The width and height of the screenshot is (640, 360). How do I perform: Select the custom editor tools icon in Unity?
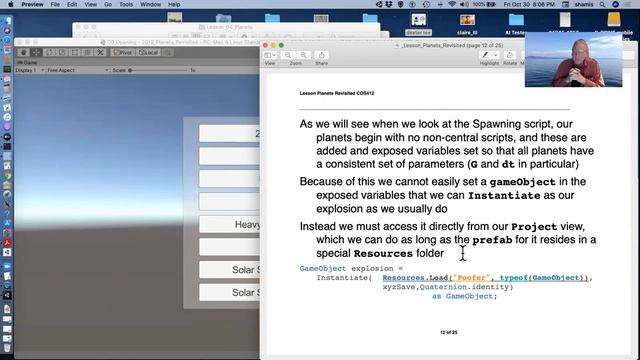coord(100,53)
